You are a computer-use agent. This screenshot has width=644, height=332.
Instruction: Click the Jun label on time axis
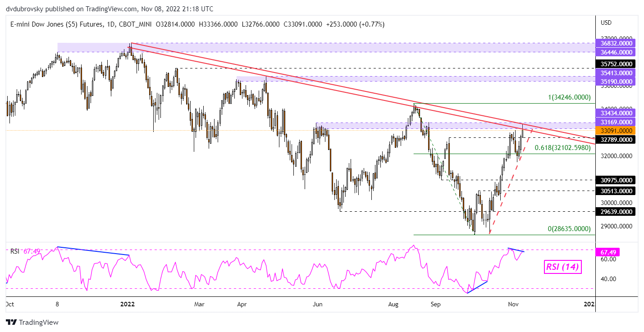coord(318,304)
